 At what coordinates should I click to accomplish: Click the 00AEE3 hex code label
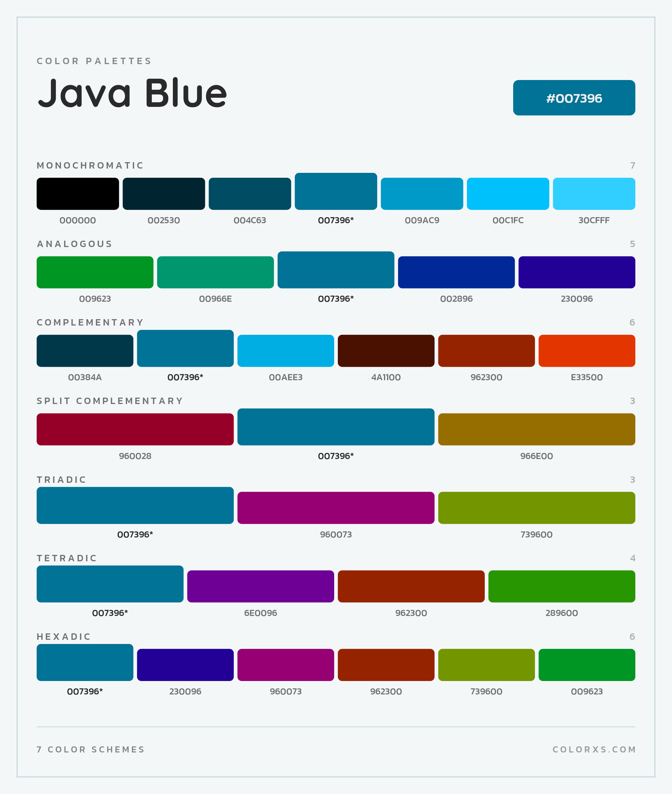(286, 377)
